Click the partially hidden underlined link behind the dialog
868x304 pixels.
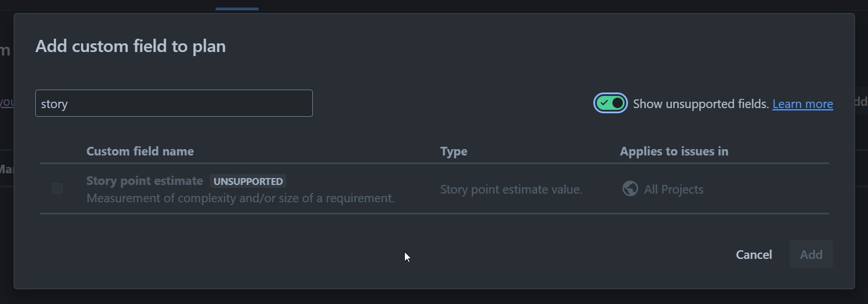click(6, 103)
